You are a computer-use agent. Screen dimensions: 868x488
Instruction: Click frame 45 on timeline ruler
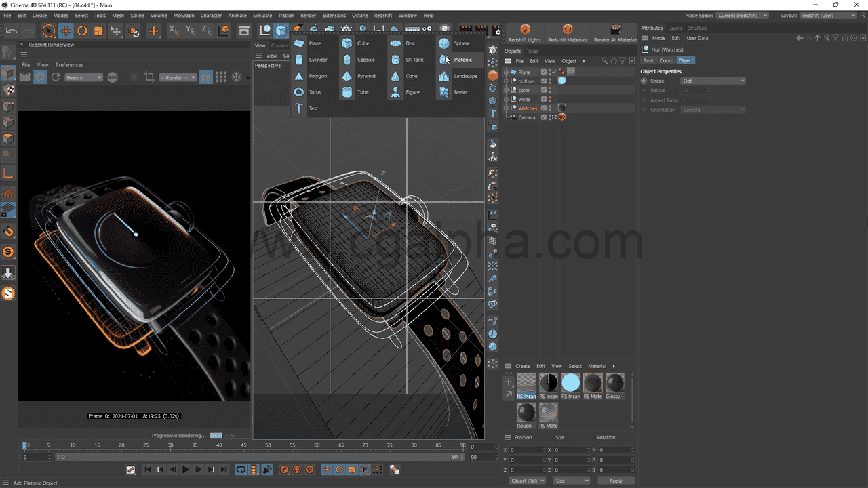coord(243,445)
